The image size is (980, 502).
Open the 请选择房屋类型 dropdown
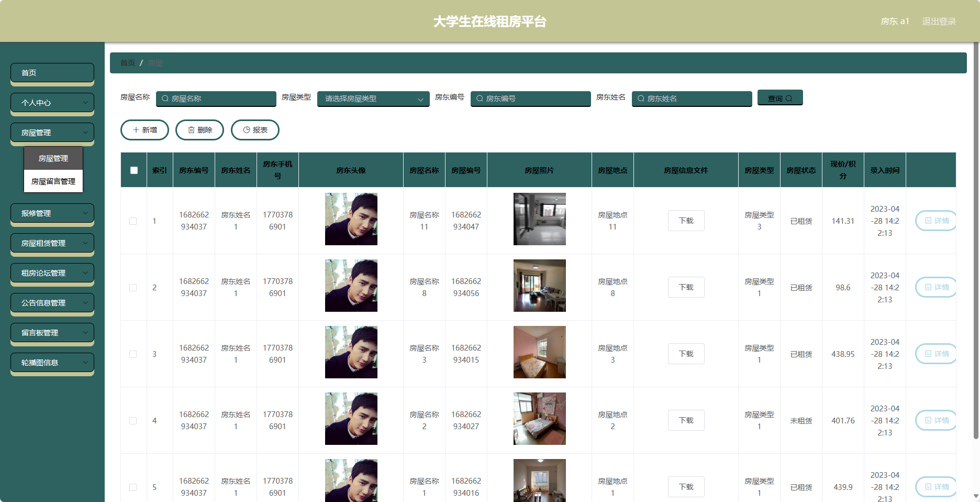[x=373, y=99]
